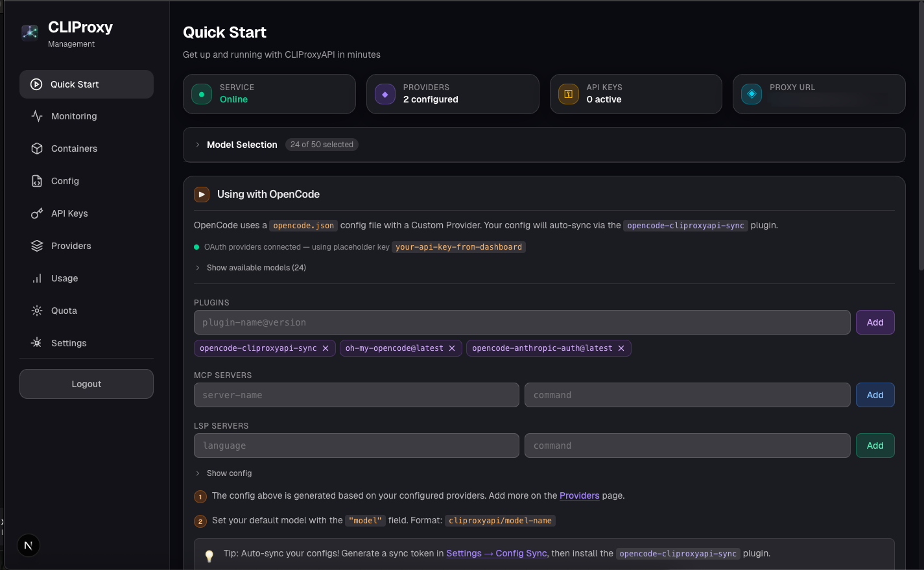Click the green OAuth providers connected dot
Image resolution: width=924 pixels, height=570 pixels.
pos(196,247)
